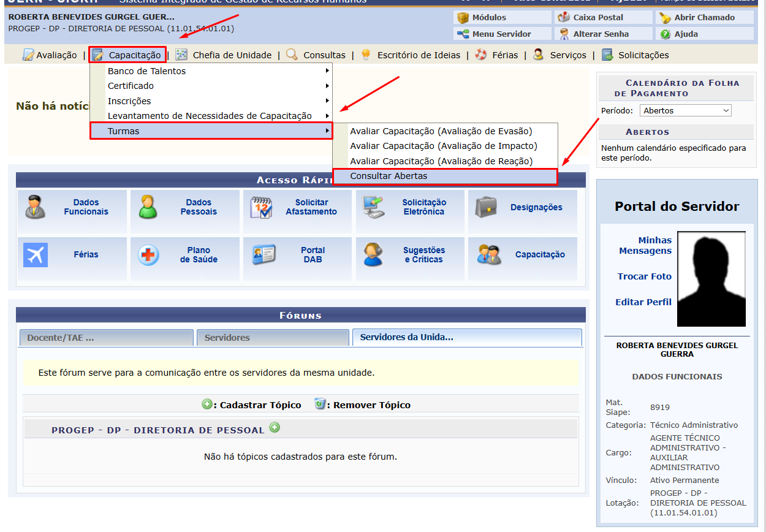Click the Sugestões e Críticas headset icon

[373, 255]
